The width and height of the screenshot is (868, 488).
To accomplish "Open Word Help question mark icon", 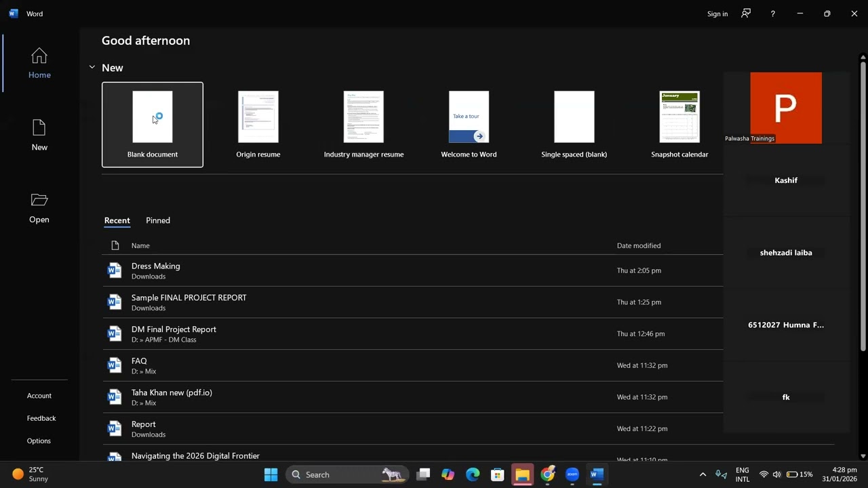I will (772, 14).
